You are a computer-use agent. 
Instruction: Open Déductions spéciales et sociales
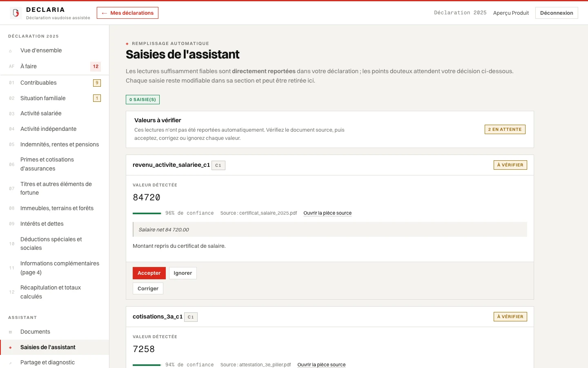pos(55,244)
